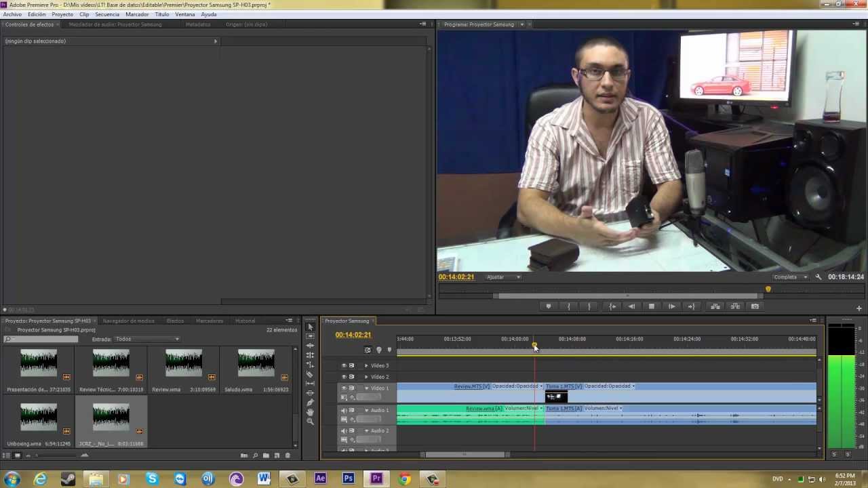The image size is (868, 488).
Task: Select the Track Select tool
Action: click(x=310, y=336)
